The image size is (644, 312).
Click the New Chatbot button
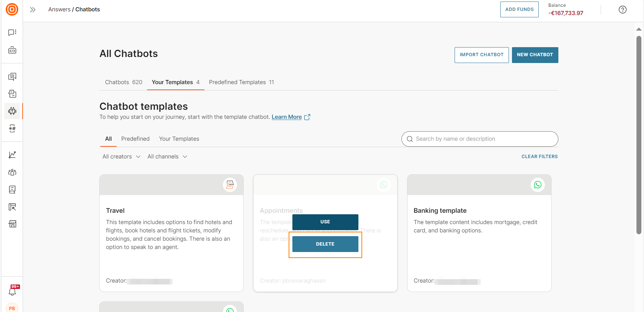point(535,55)
